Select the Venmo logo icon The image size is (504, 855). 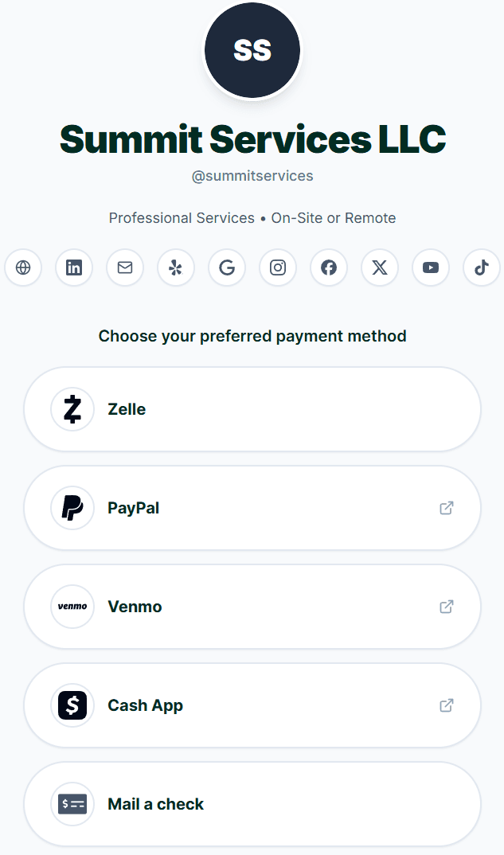(x=72, y=607)
